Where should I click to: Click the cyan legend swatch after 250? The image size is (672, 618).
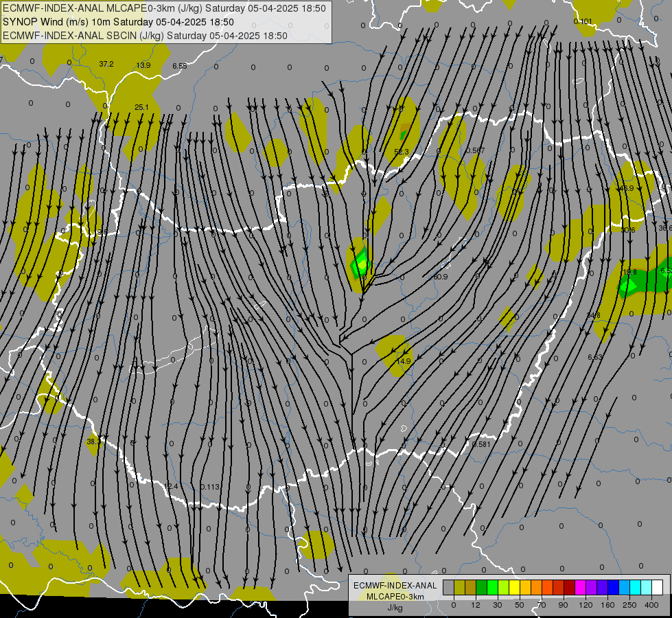coord(636,587)
